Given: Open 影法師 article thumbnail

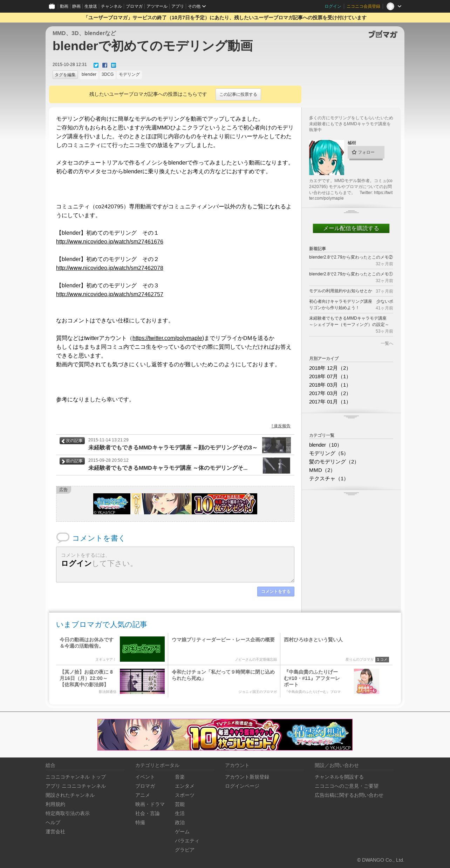Looking at the screenshot, I should tap(142, 681).
